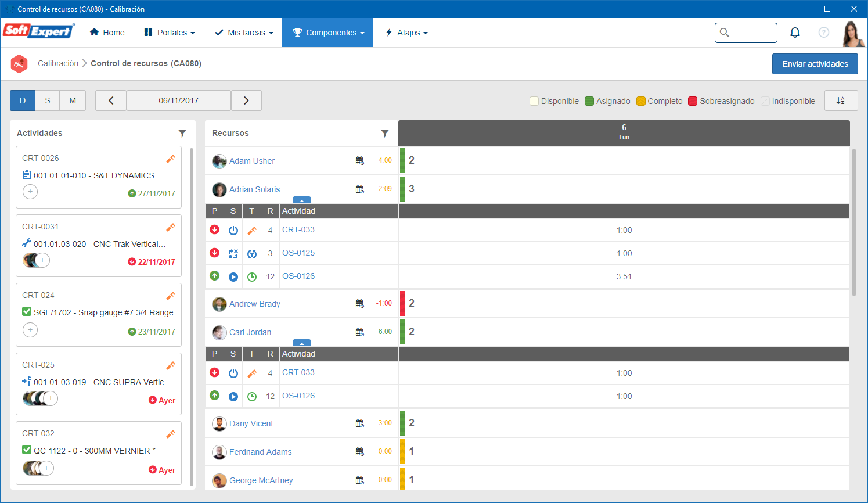Click Enviar actividades button

[x=815, y=64]
